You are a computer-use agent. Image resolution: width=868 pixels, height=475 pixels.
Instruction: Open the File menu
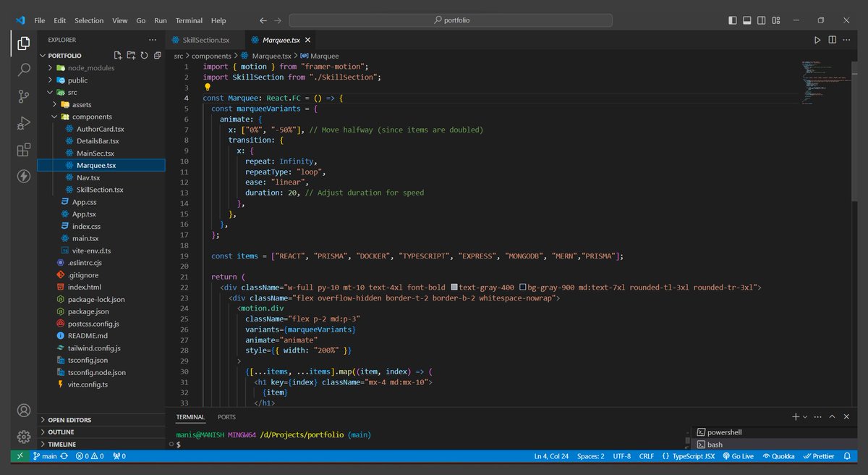pyautogui.click(x=40, y=20)
